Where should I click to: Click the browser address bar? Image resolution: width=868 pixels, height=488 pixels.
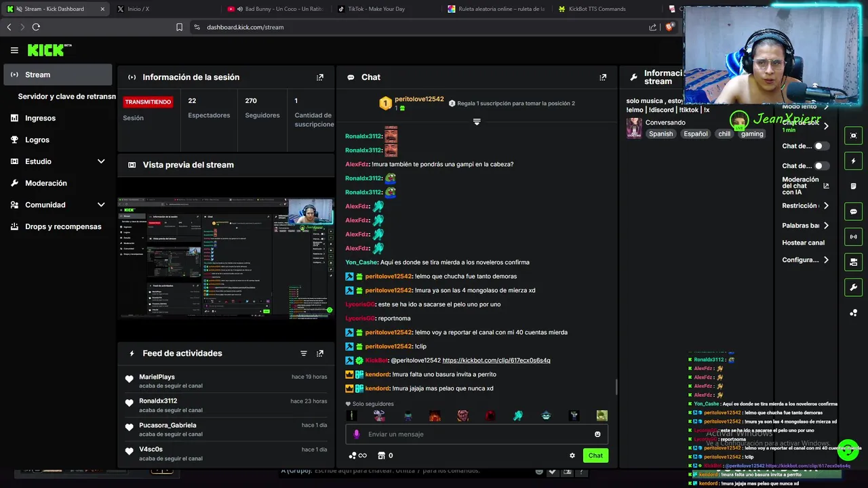[x=420, y=27]
